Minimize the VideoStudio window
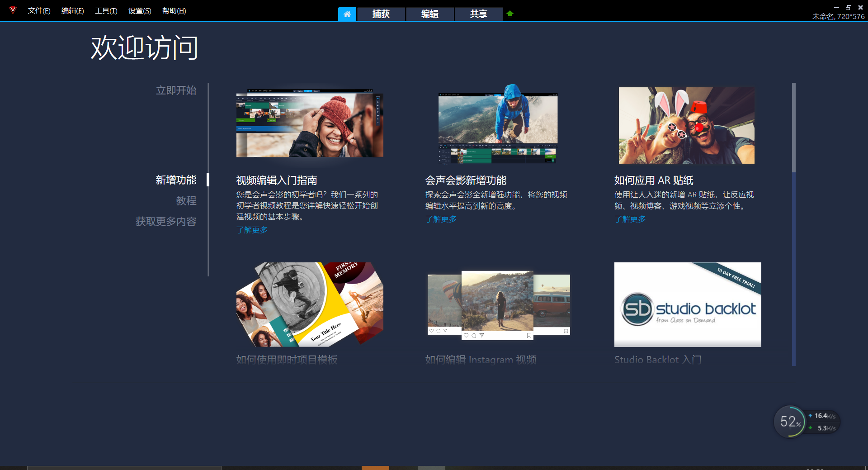The width and height of the screenshot is (868, 470). coord(836,7)
